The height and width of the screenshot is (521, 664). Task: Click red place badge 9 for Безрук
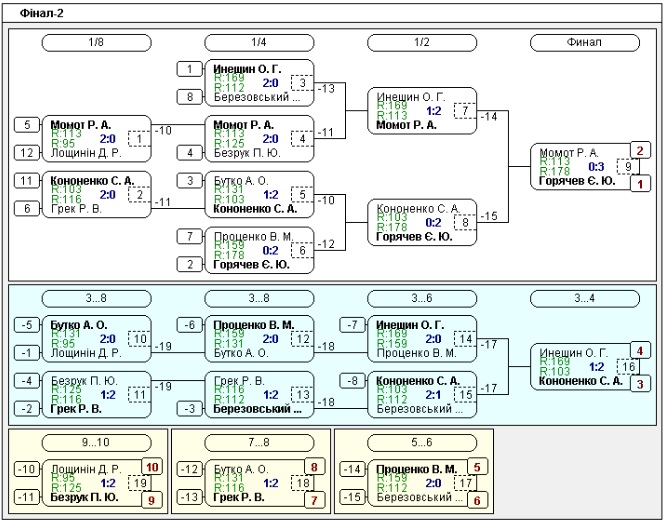click(152, 501)
